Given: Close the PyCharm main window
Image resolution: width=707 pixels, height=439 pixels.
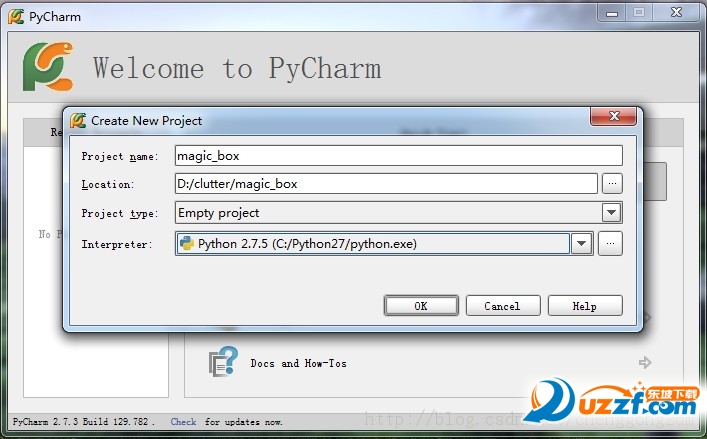Looking at the screenshot, I should point(676,13).
